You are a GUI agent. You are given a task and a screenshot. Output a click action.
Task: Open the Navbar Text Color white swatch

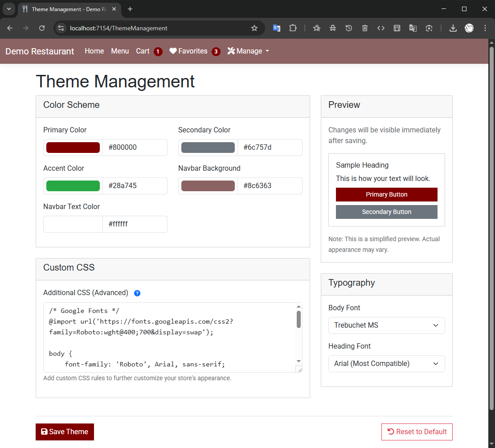pos(73,224)
